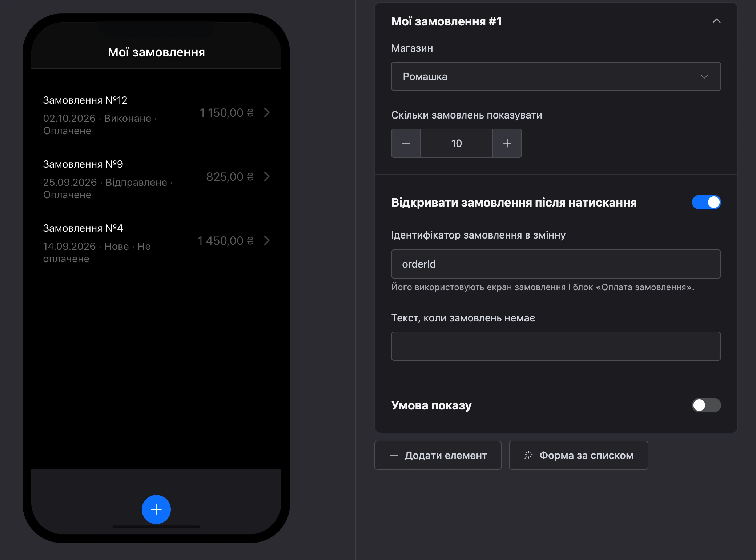Click the order count field showing 10
This screenshot has height=560, width=756.
pyautogui.click(x=457, y=143)
